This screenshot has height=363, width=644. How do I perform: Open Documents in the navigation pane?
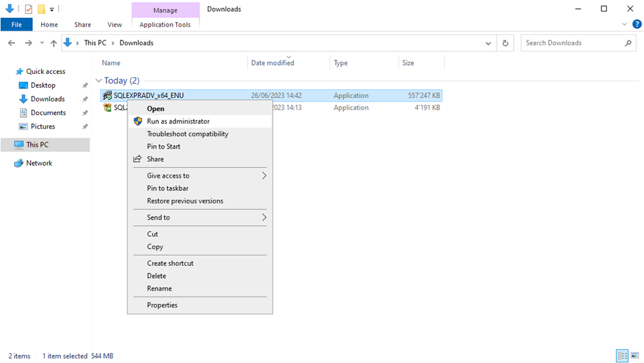click(x=48, y=112)
